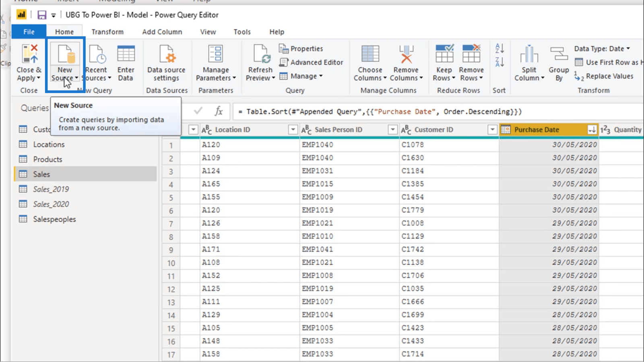Click Use First Row as Headers
The height and width of the screenshot is (362, 644).
(608, 62)
